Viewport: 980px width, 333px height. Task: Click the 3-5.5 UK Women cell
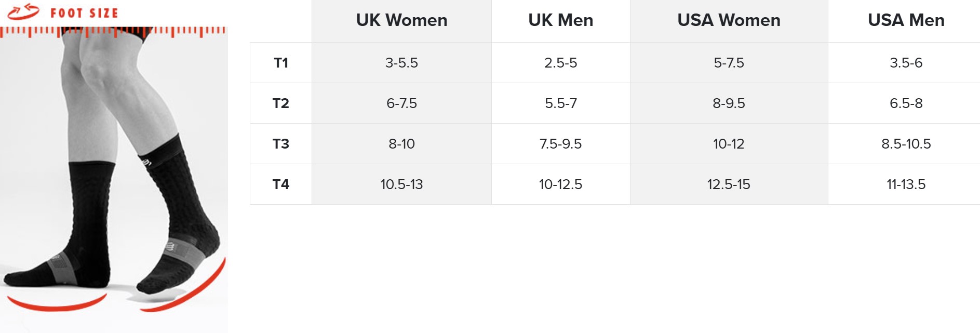(401, 63)
